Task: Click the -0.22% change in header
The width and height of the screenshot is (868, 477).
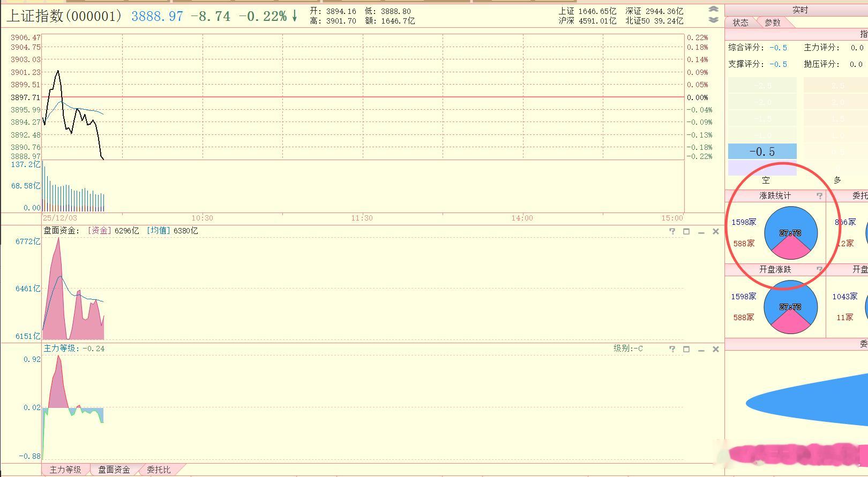Action: [x=263, y=17]
